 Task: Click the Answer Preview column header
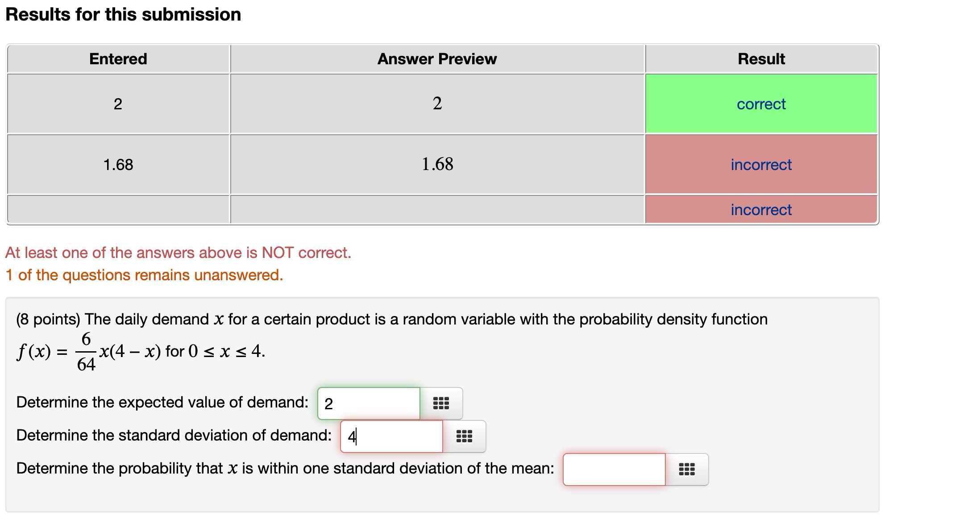pos(437,58)
